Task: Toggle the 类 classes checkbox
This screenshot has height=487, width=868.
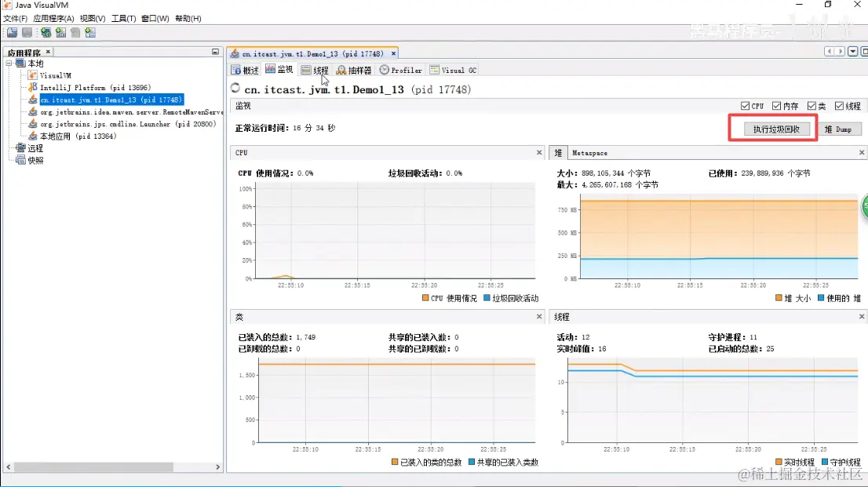Action: tap(811, 106)
